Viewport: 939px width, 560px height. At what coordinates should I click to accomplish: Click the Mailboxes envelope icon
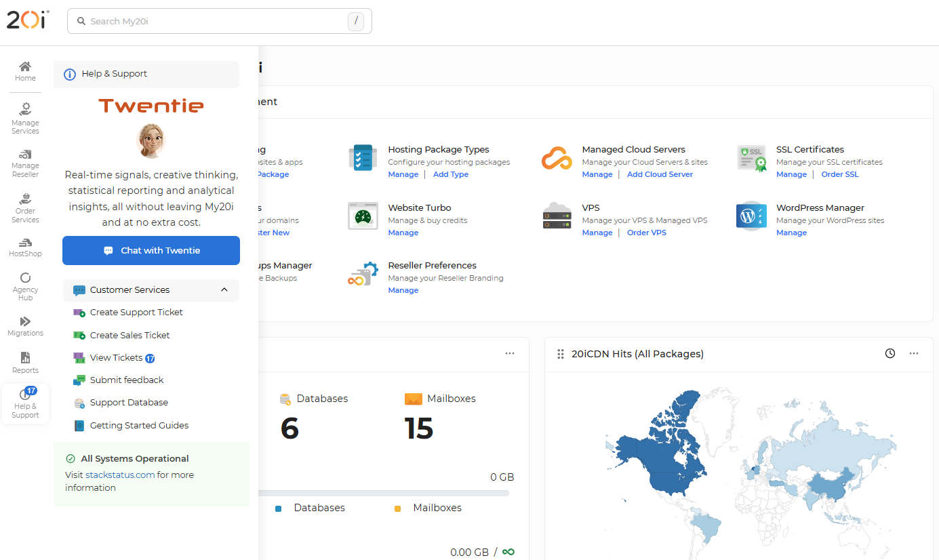[x=414, y=399]
